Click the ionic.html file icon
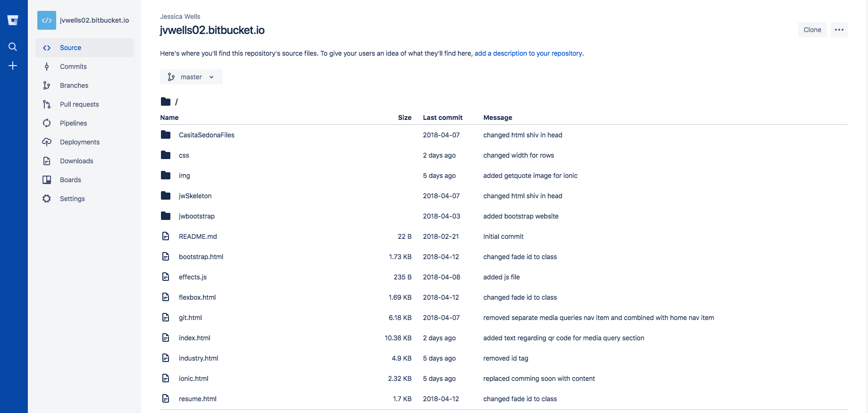This screenshot has width=868, height=413. [x=166, y=379]
